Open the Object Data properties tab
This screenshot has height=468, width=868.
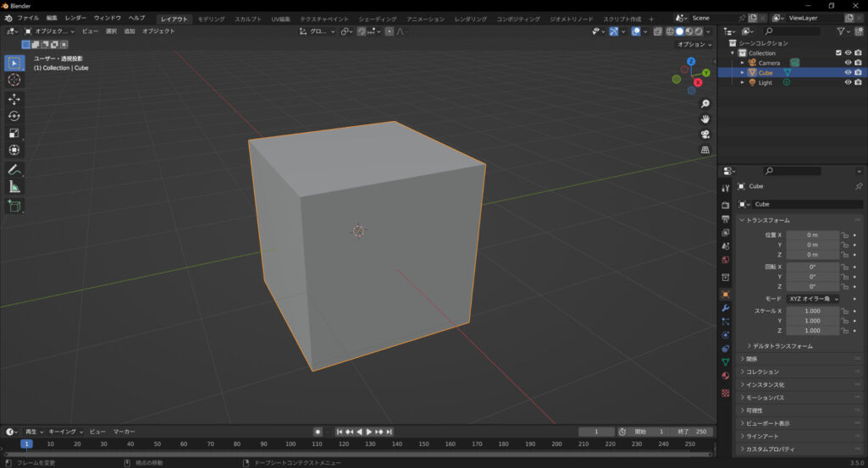click(x=726, y=361)
